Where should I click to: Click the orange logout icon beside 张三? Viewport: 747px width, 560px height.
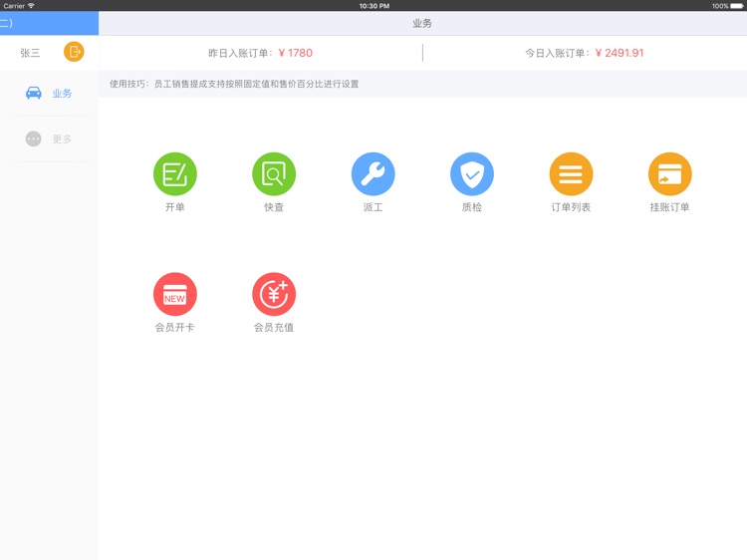click(x=74, y=52)
